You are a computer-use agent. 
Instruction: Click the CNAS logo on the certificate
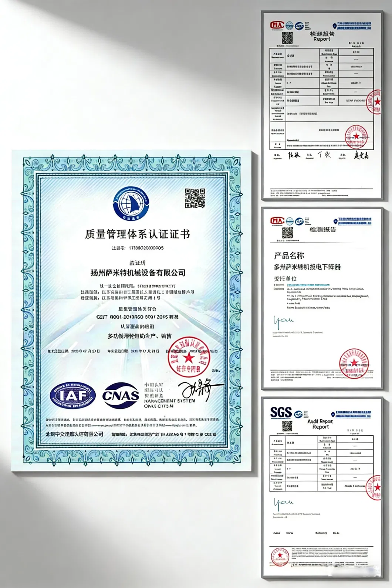pos(121,396)
